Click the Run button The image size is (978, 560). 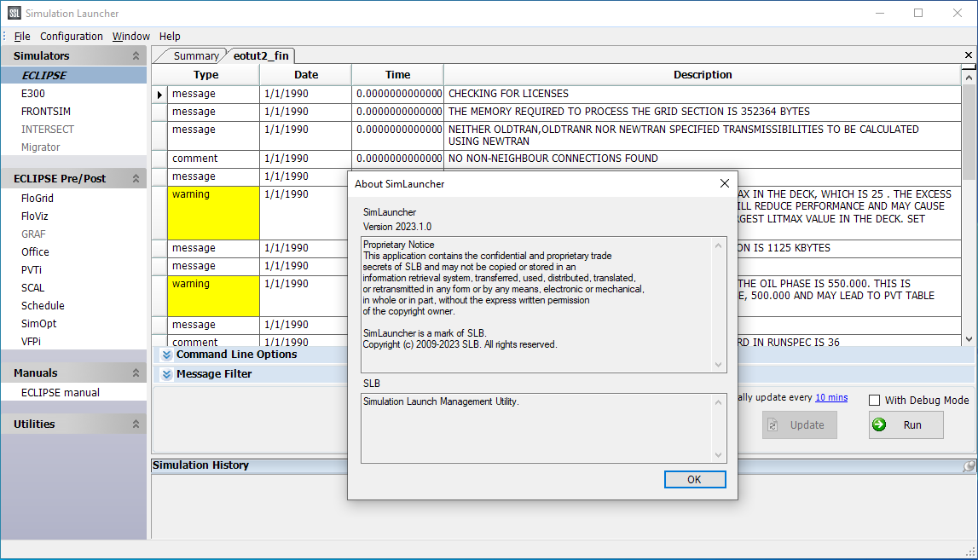(906, 425)
